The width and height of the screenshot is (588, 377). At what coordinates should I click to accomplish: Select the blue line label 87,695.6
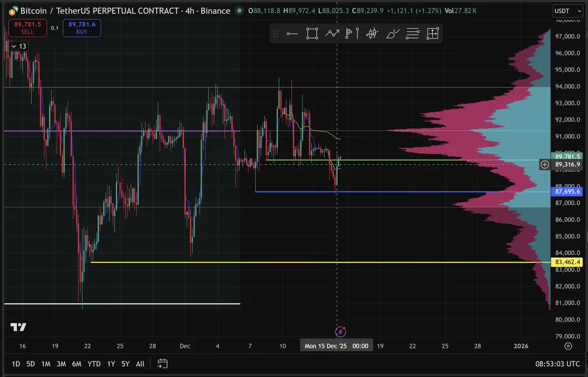567,191
